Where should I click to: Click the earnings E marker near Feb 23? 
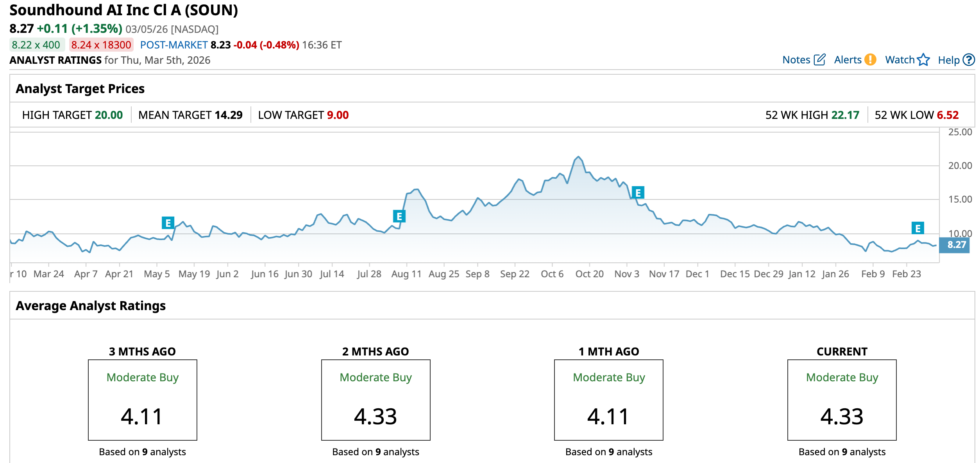pos(917,228)
